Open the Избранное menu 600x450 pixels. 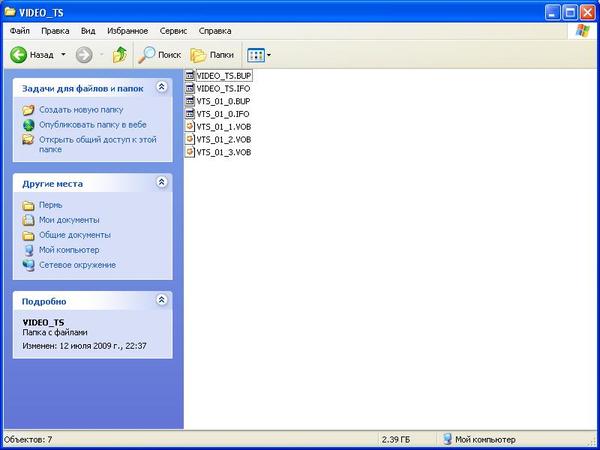(x=127, y=31)
